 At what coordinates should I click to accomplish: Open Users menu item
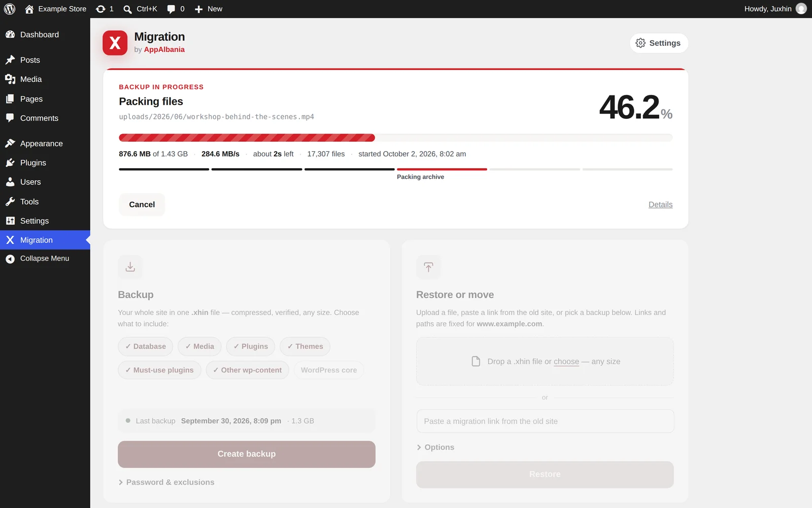pyautogui.click(x=45, y=182)
